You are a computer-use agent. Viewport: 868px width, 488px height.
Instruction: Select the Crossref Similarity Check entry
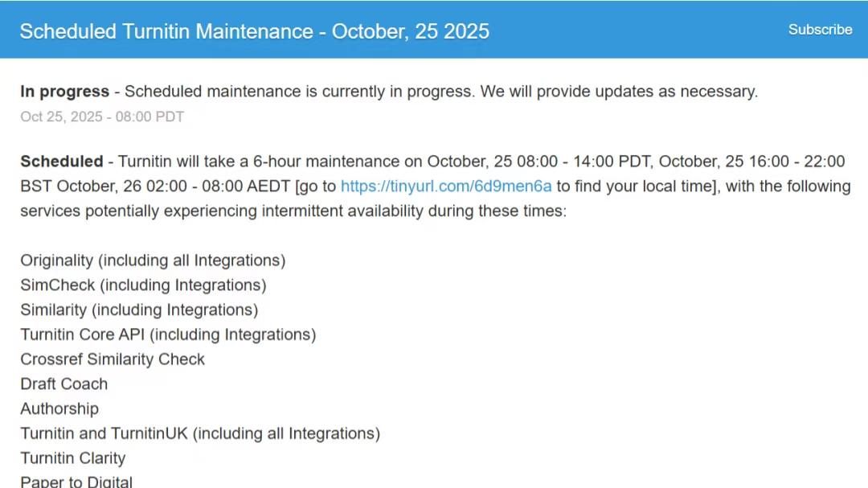[113, 359]
